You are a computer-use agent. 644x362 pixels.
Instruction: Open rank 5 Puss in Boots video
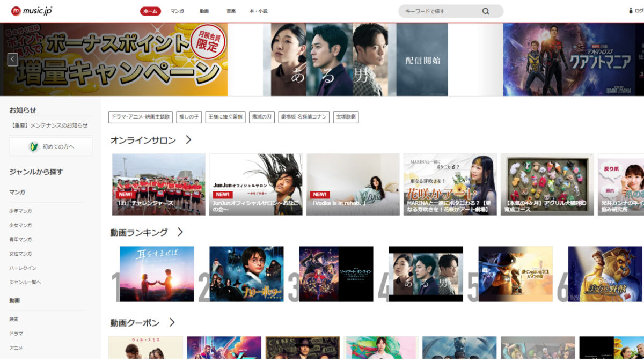pos(515,274)
